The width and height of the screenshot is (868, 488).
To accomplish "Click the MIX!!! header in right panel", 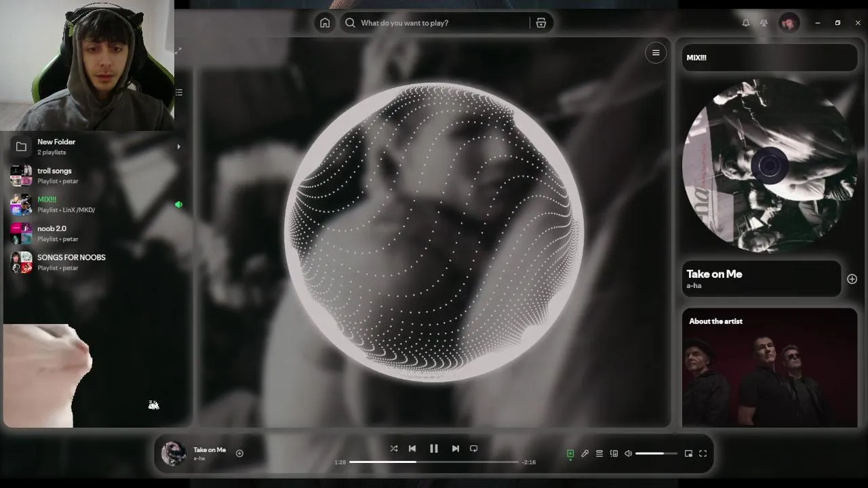I will pos(696,58).
